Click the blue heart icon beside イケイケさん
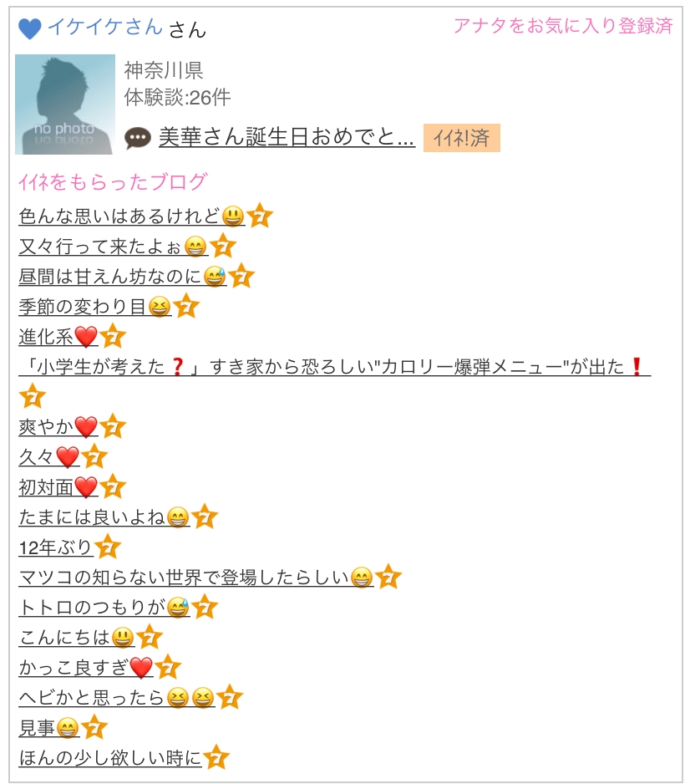The width and height of the screenshot is (690, 784). pyautogui.click(x=29, y=28)
